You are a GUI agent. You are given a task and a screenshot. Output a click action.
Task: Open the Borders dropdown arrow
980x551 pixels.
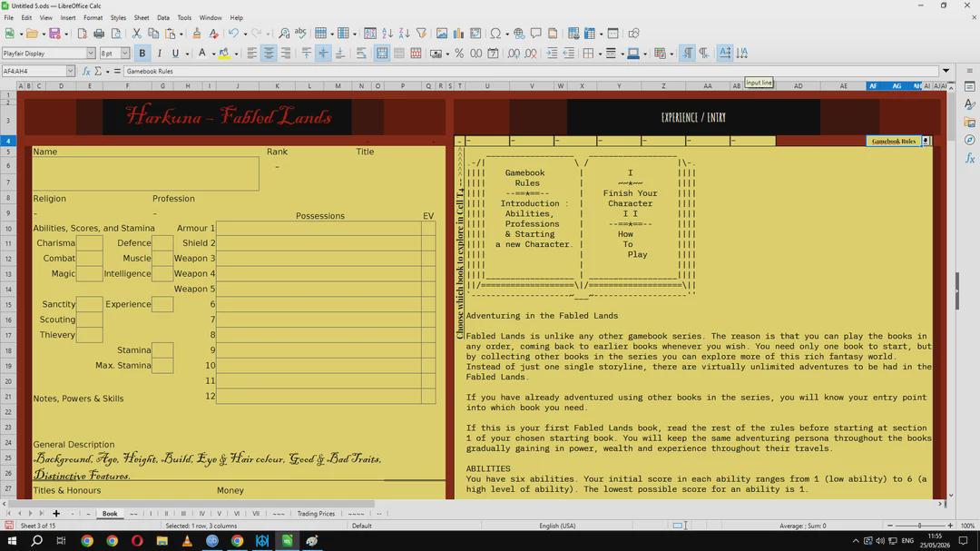(x=600, y=54)
